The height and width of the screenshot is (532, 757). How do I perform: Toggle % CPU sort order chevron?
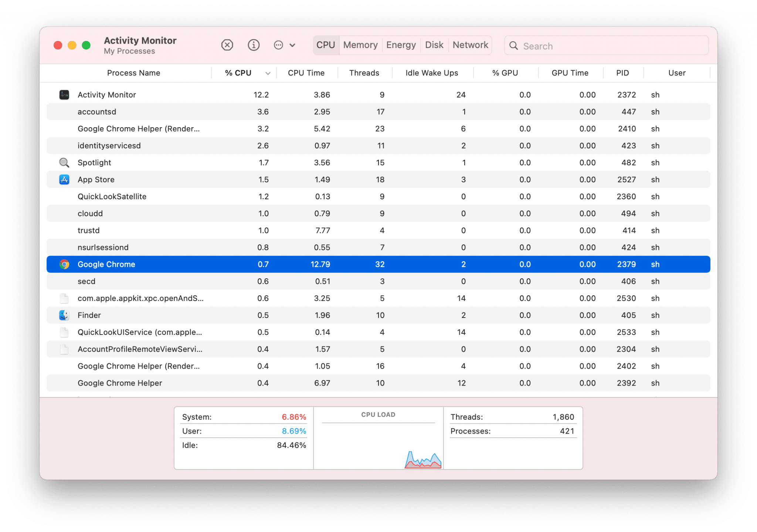(268, 73)
